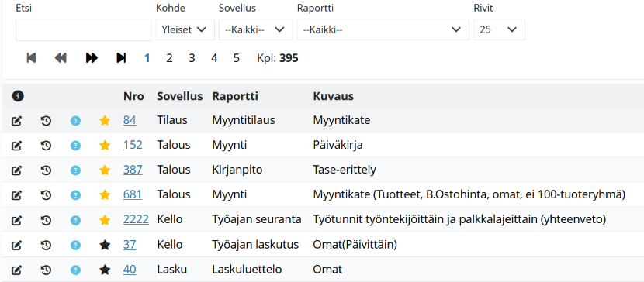Select page 5 in pagination

coord(236,58)
